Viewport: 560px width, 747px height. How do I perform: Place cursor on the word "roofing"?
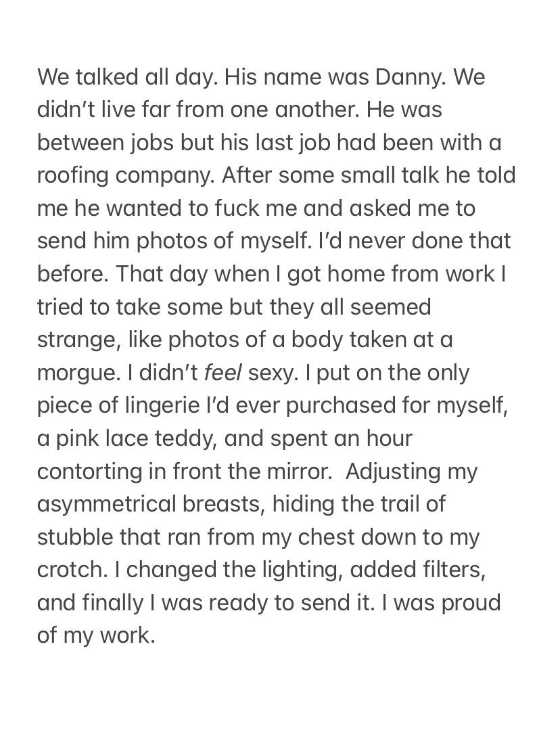(x=73, y=176)
